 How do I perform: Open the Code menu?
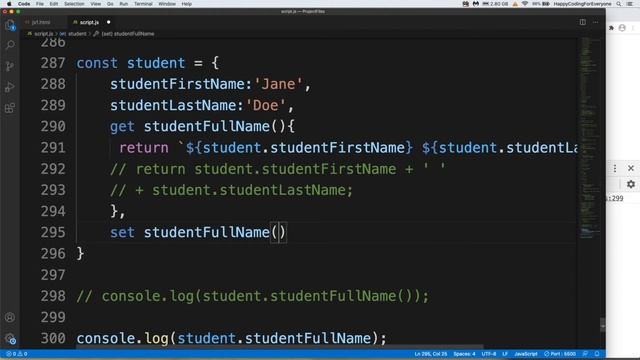pyautogui.click(x=24, y=4)
